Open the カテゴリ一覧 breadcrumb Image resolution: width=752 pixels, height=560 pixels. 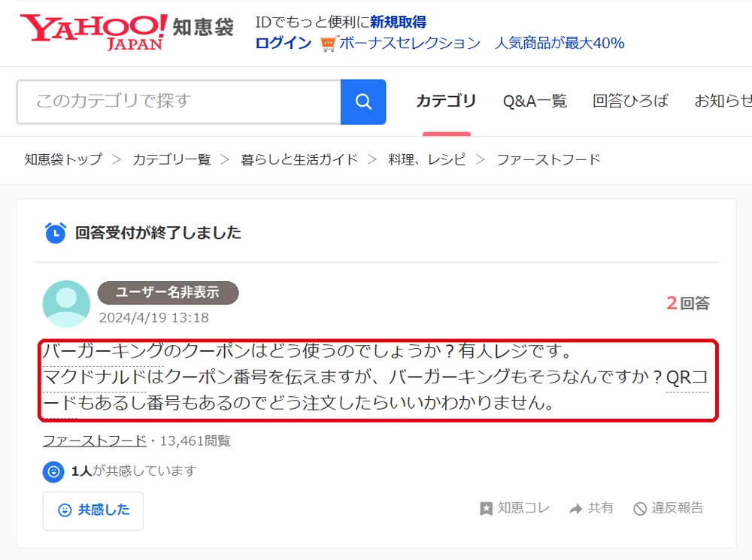[171, 159]
